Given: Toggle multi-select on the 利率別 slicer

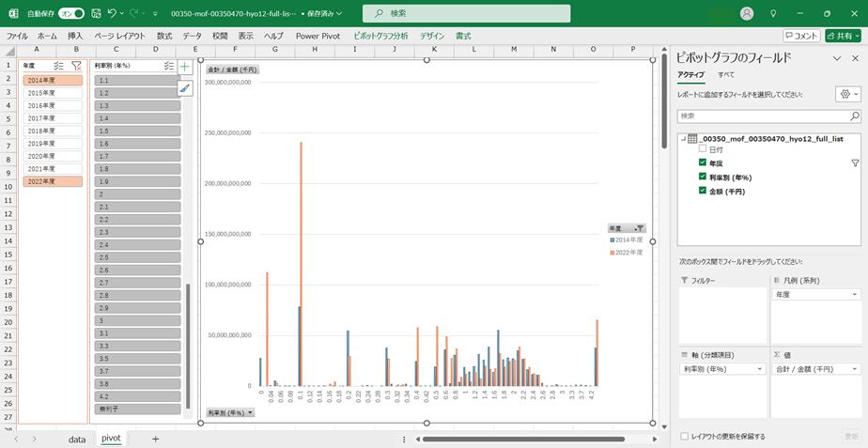Looking at the screenshot, I should click(169, 67).
